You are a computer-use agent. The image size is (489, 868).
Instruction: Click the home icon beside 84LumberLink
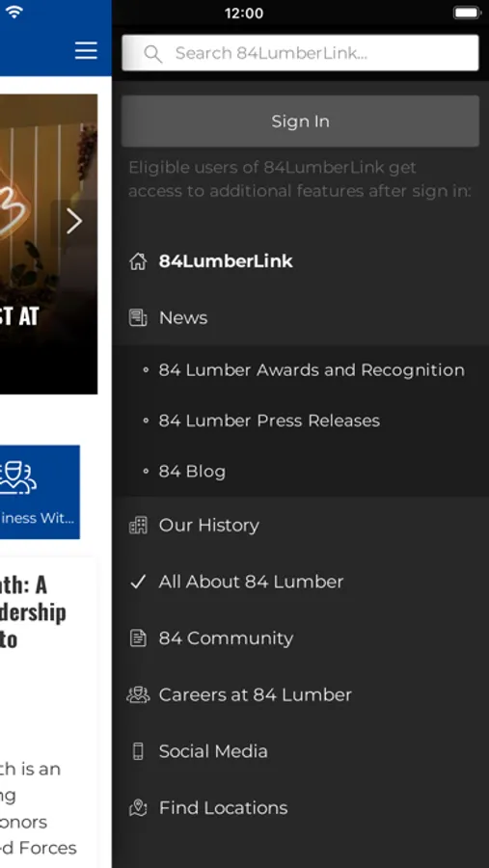(138, 261)
